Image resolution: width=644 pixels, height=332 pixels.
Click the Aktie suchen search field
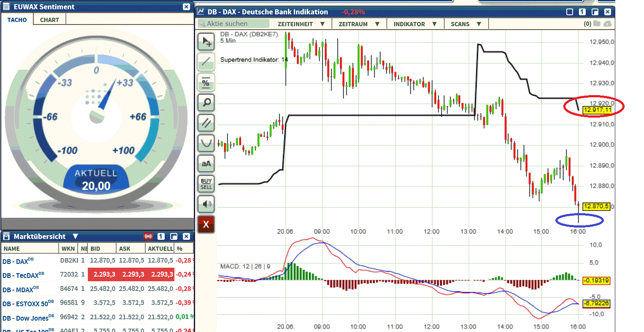(233, 24)
